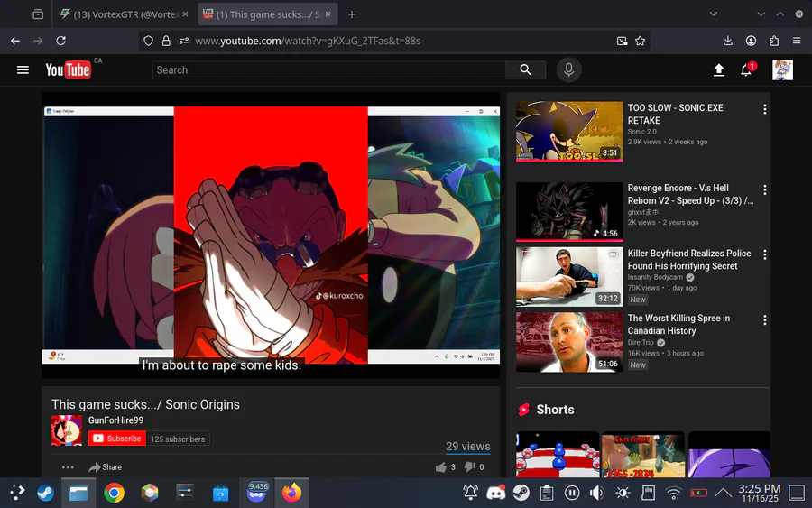Click the show desktop button in the taskbar
The height and width of the screenshot is (508, 812).
tap(797, 493)
